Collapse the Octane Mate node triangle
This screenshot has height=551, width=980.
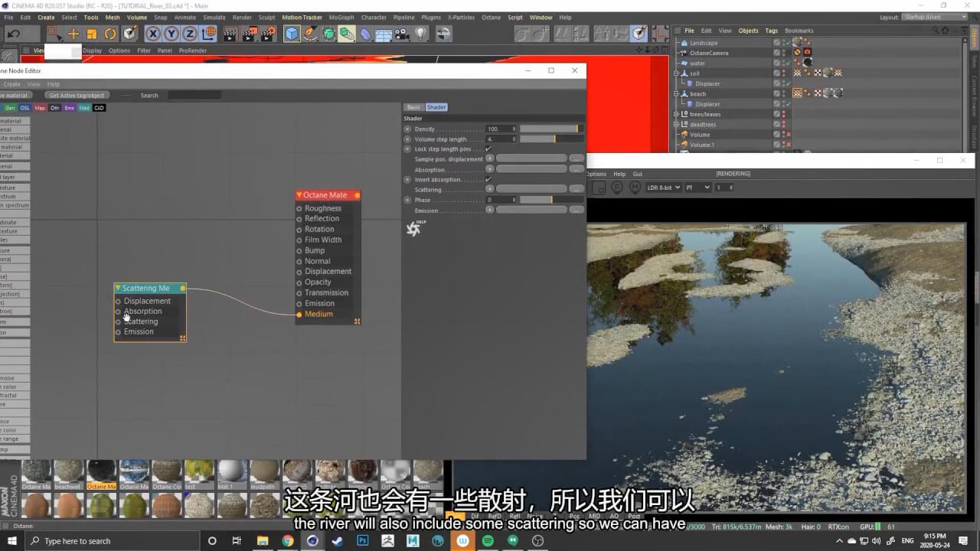coord(299,195)
